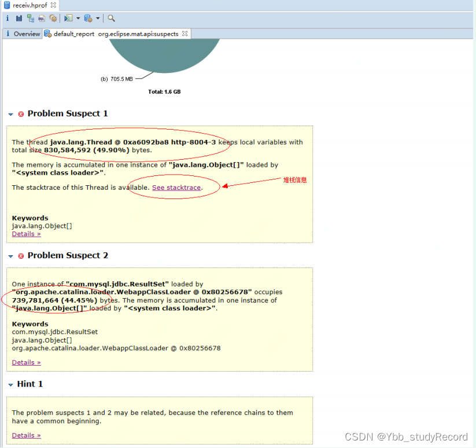Close the receiv.hprof editor tab

pos(53,5)
